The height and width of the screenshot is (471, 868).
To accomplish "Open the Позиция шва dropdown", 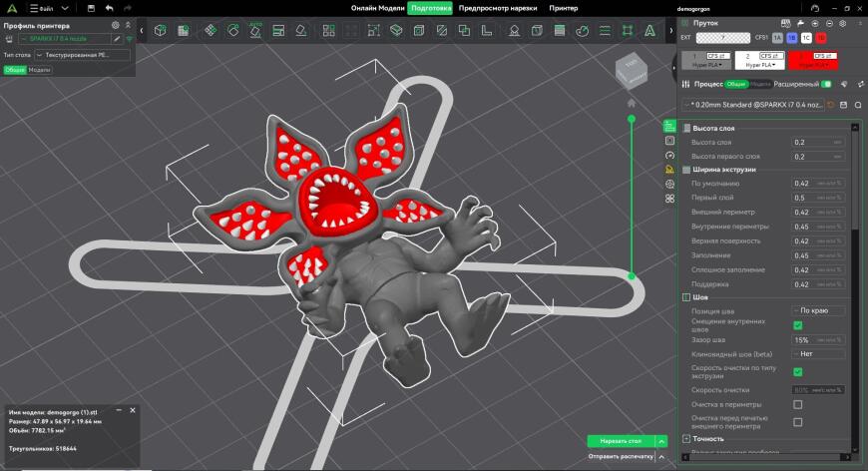I will click(818, 310).
